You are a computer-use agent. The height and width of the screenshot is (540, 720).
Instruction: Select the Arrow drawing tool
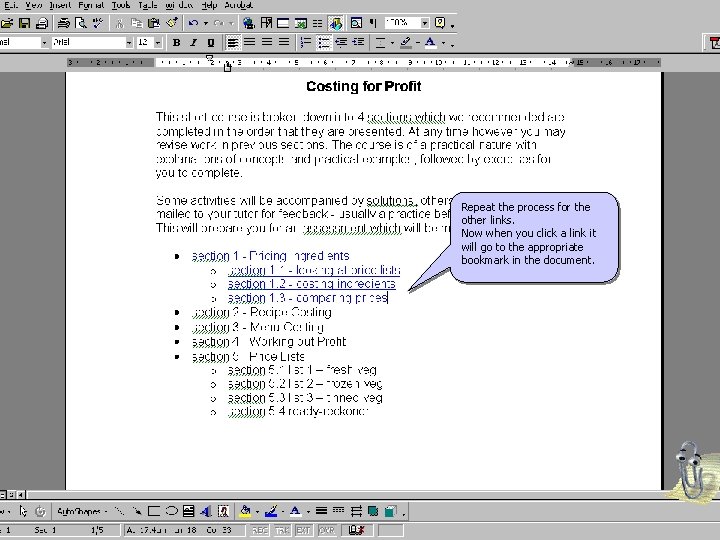(x=136, y=511)
